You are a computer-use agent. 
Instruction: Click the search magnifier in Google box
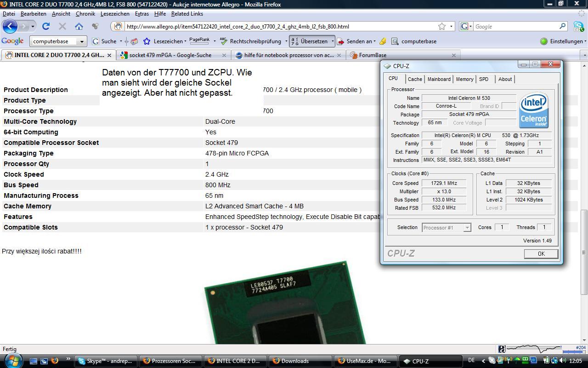click(x=563, y=26)
